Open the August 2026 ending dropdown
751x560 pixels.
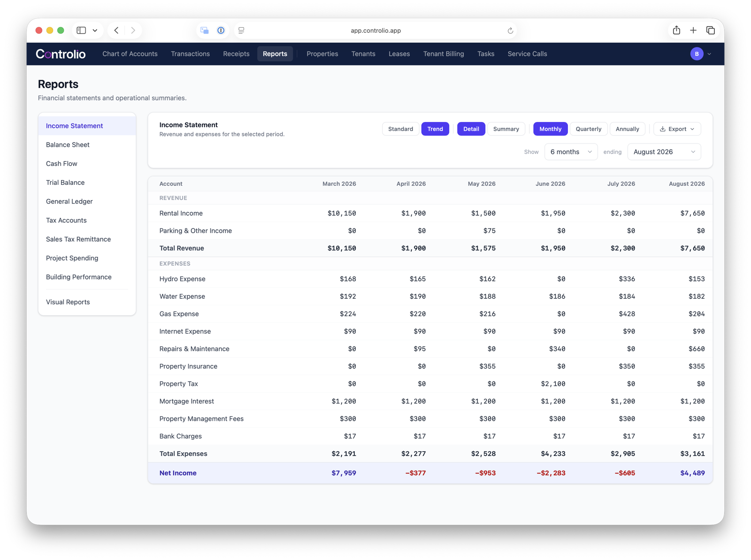coord(664,152)
